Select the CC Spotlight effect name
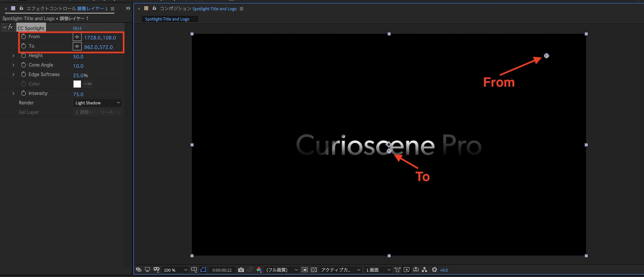644x277 pixels. [31, 28]
